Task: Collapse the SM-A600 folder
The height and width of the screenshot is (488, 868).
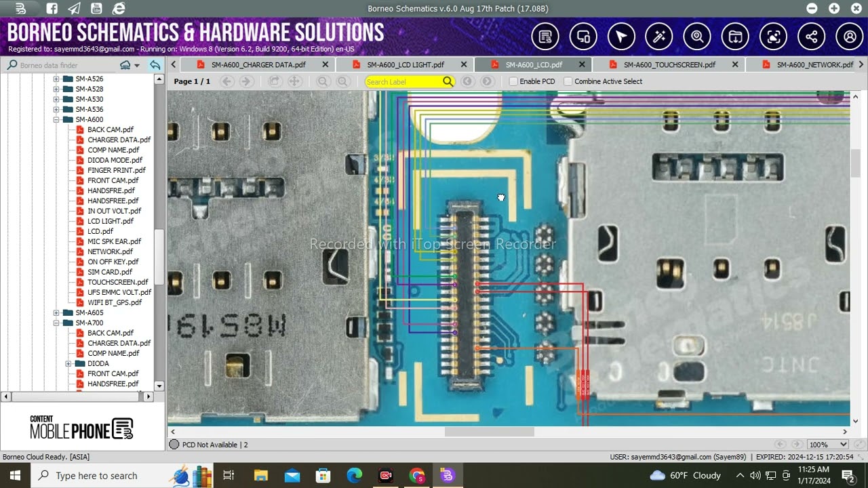Action: [56, 120]
